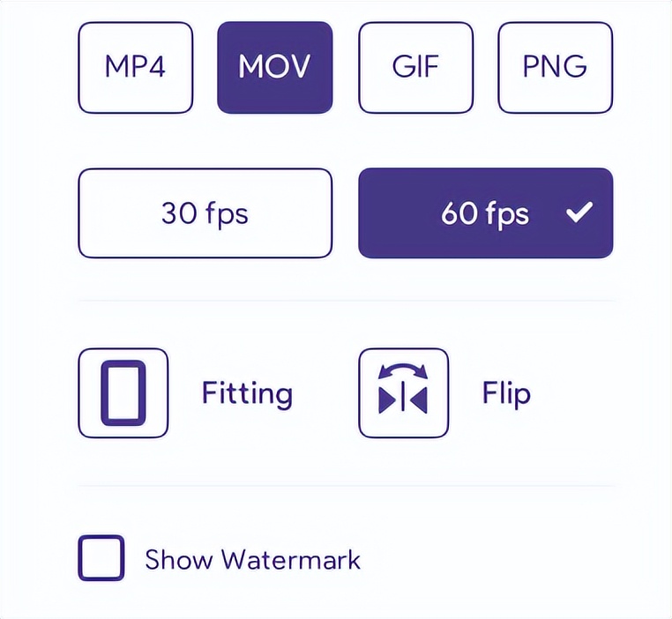Click the checkmark on 60 fps

tap(579, 213)
